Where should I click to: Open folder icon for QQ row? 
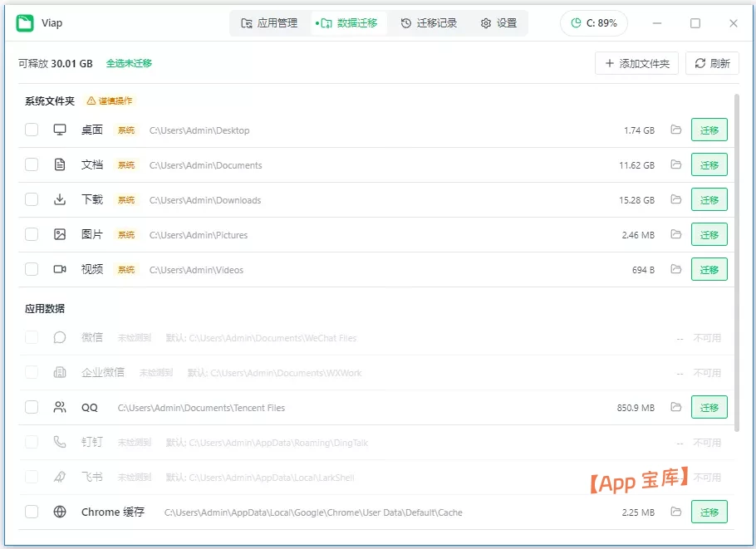tap(676, 407)
